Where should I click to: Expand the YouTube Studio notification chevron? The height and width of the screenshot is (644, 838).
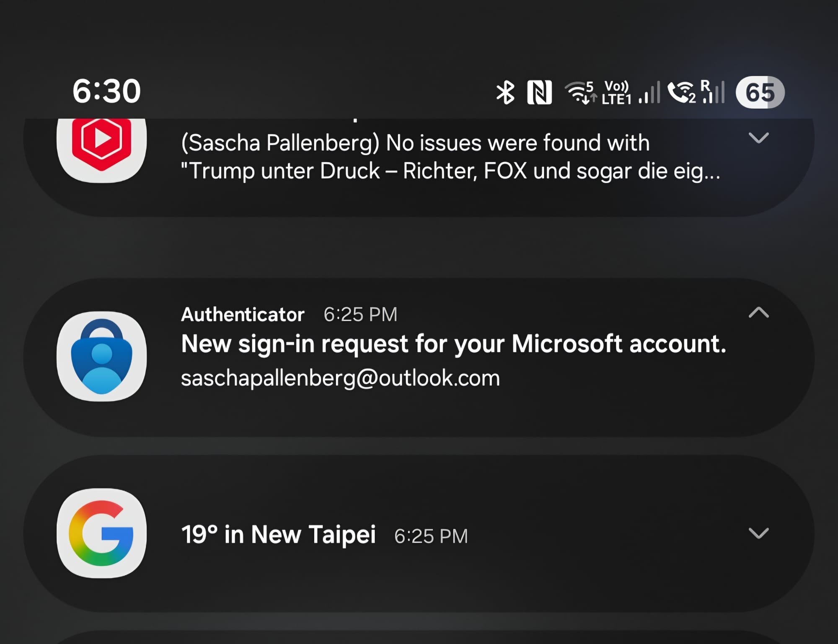click(x=758, y=138)
